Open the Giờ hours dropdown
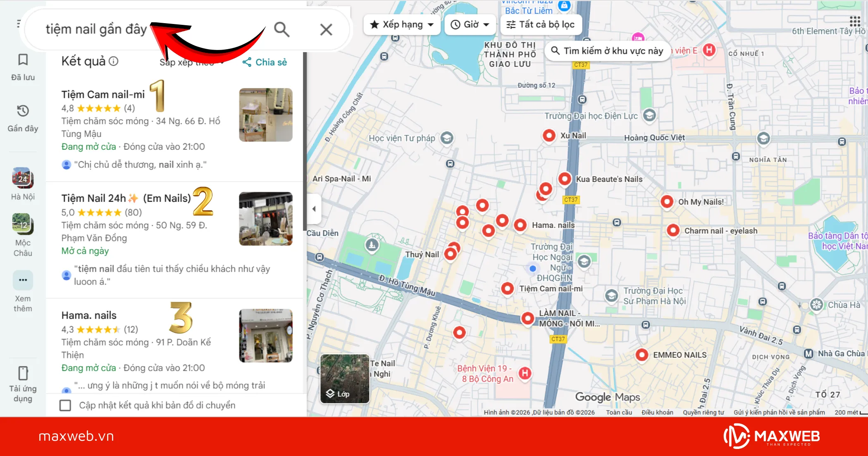The width and height of the screenshot is (868, 456). [x=470, y=24]
